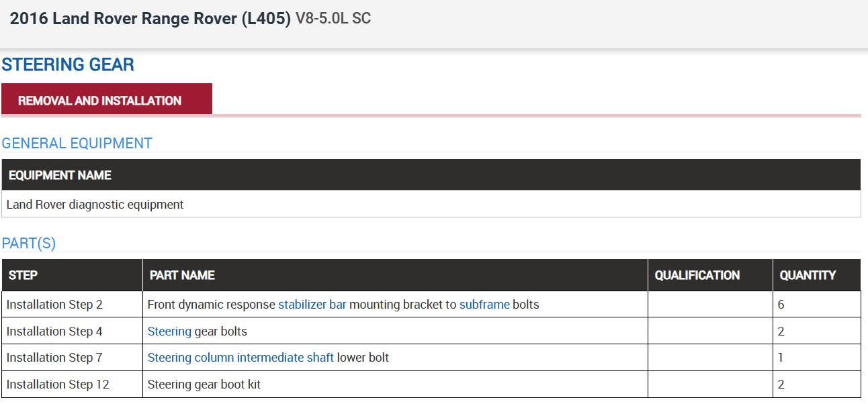Open "Steering column intermediate shaft" link
The height and width of the screenshot is (404, 868).
241,358
